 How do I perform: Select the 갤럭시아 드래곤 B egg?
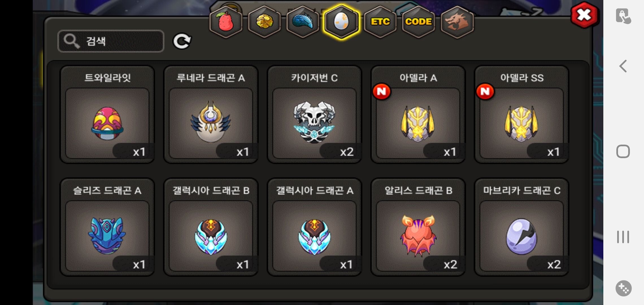point(211,227)
